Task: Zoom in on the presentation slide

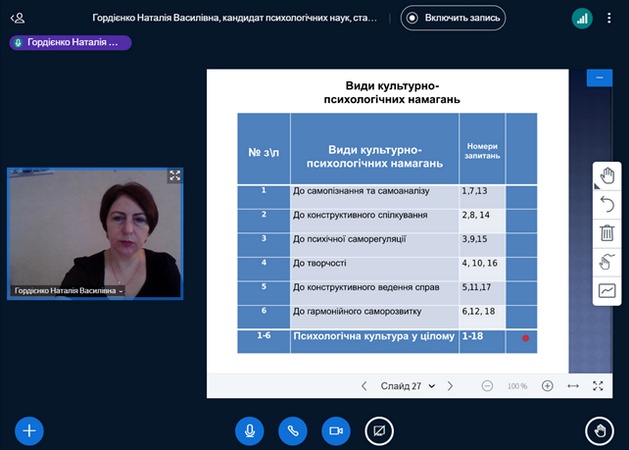Action: click(547, 386)
